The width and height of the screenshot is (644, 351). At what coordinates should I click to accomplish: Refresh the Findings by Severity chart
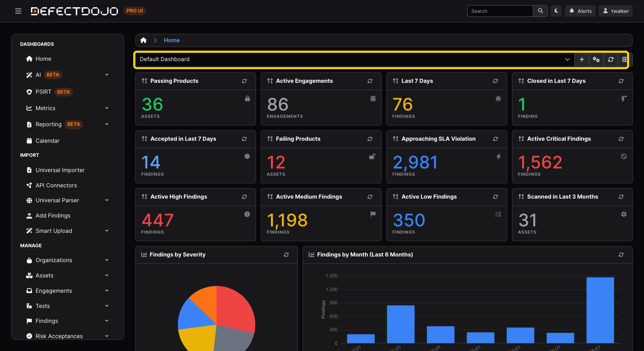coord(286,255)
